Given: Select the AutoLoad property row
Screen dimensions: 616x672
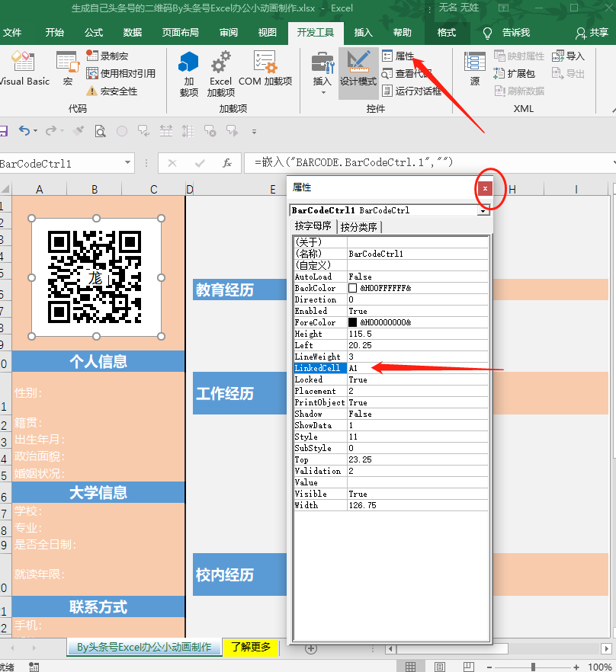Looking at the screenshot, I should (x=391, y=277).
